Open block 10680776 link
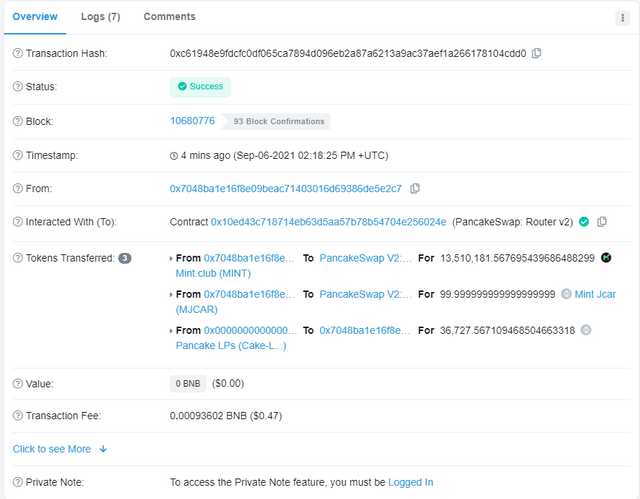This screenshot has height=499, width=640. (x=192, y=121)
